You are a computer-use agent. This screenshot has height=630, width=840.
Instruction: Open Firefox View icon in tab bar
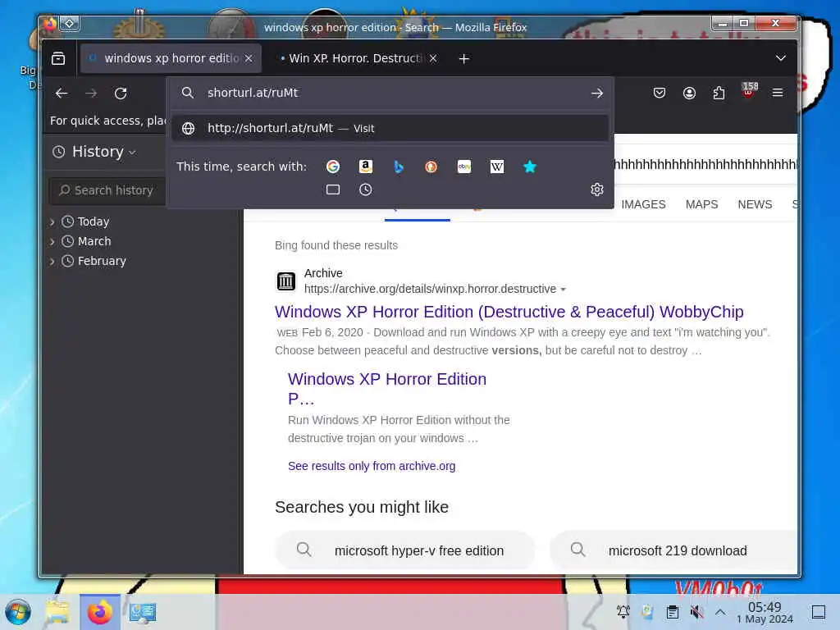pos(58,58)
